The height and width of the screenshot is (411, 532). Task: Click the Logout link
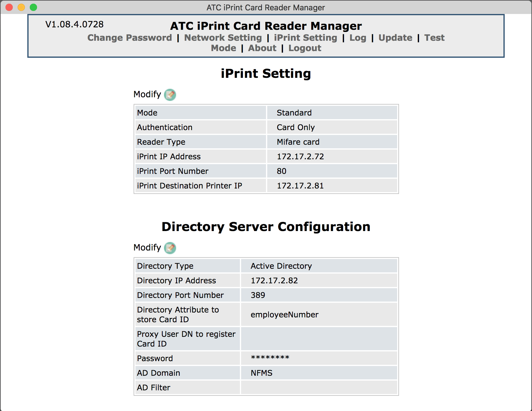pos(305,48)
